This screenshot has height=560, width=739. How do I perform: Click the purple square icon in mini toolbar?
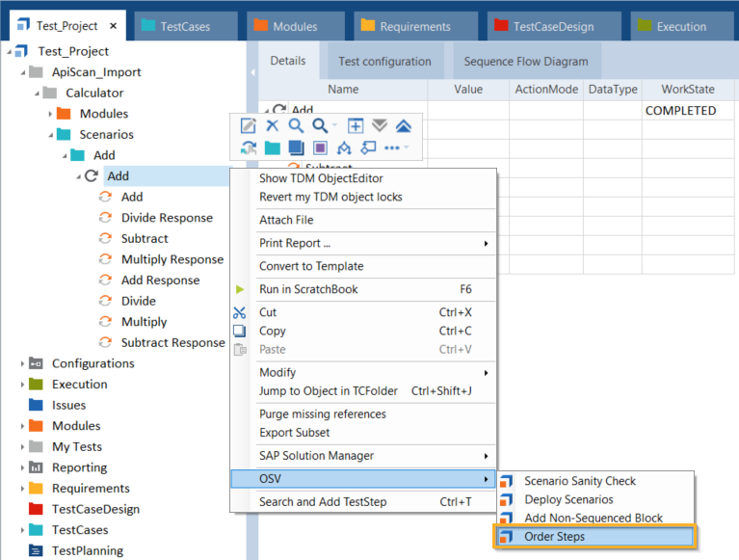pyautogui.click(x=320, y=147)
